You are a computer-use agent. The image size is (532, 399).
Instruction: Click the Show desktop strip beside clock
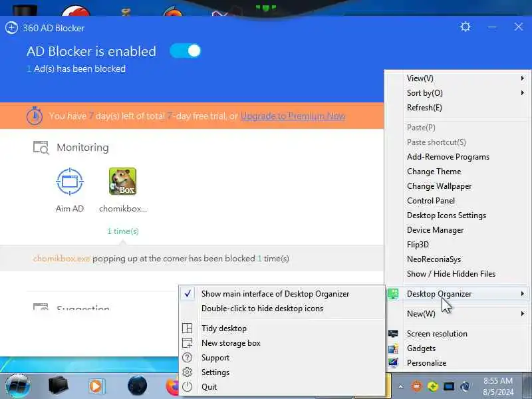527,386
